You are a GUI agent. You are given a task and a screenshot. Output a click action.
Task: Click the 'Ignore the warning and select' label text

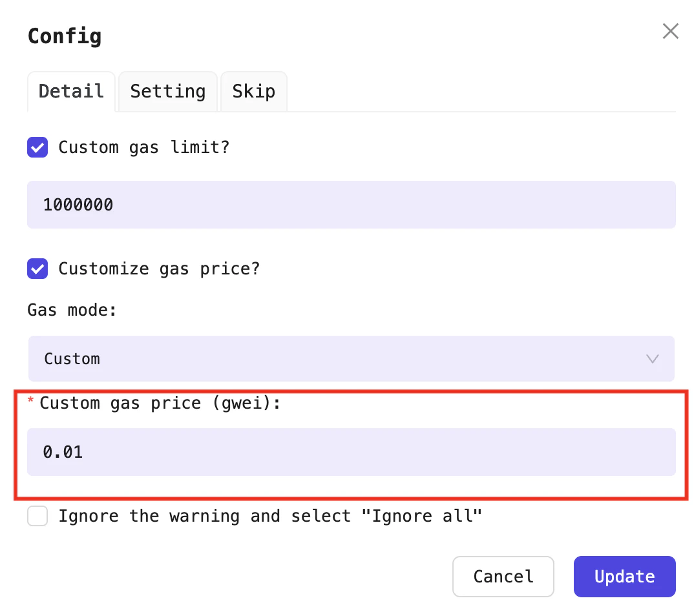coord(270,516)
